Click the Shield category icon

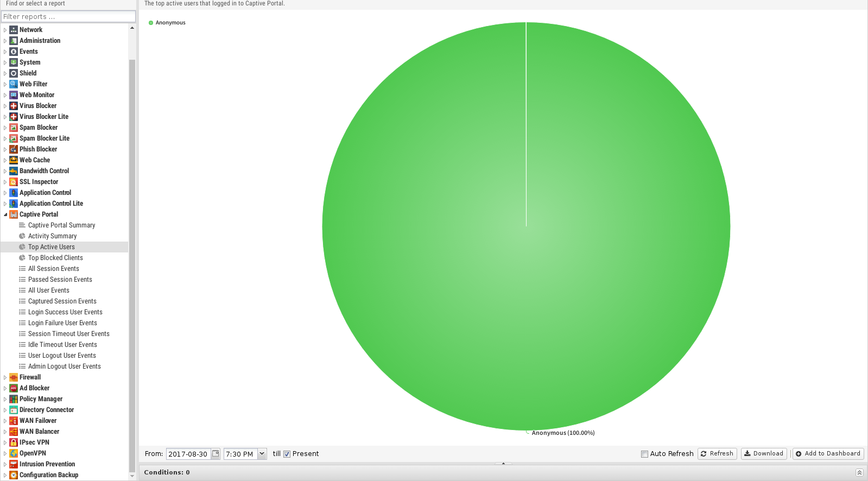pyautogui.click(x=14, y=73)
